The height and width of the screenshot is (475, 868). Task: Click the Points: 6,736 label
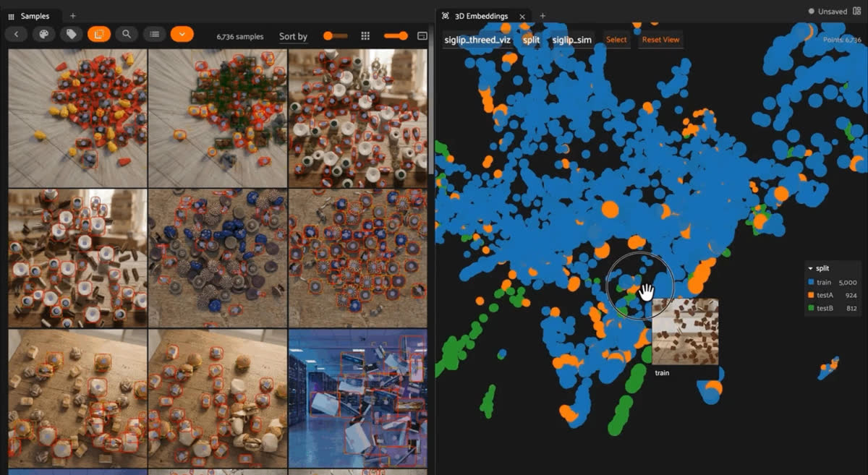842,39
